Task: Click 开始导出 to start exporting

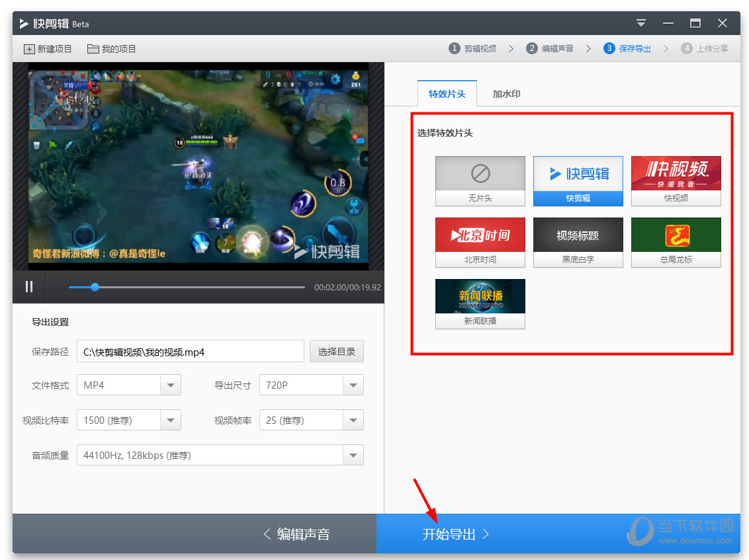Action: (455, 534)
